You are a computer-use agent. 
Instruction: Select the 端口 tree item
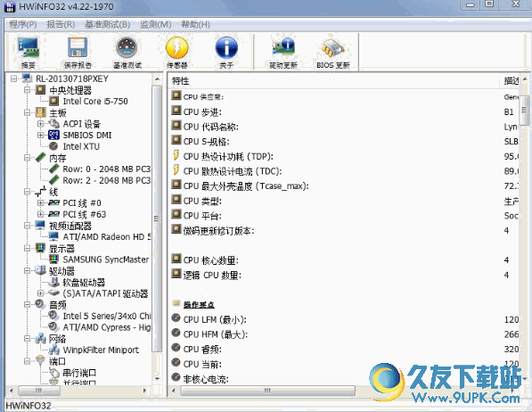[x=57, y=361]
